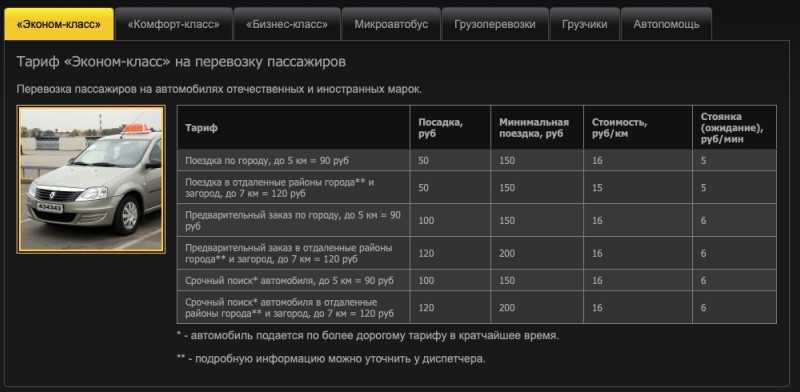Click the footnote about диспетчер information

(331, 359)
